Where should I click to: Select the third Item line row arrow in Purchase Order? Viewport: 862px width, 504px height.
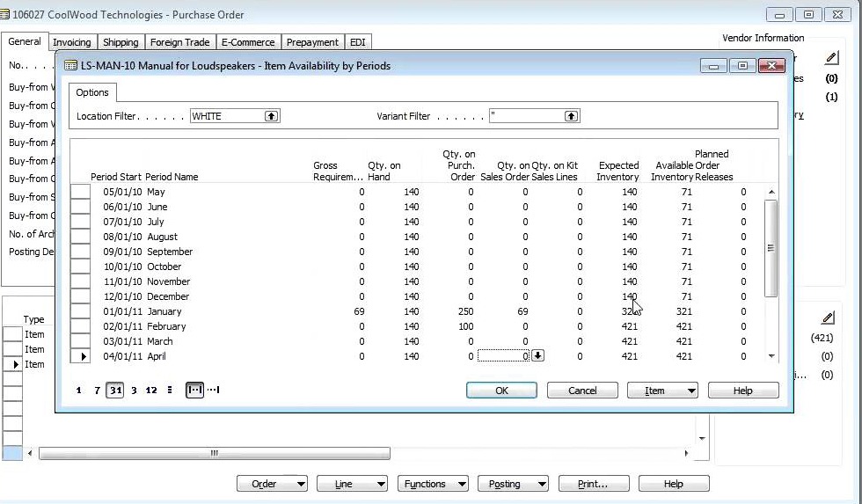[16, 364]
